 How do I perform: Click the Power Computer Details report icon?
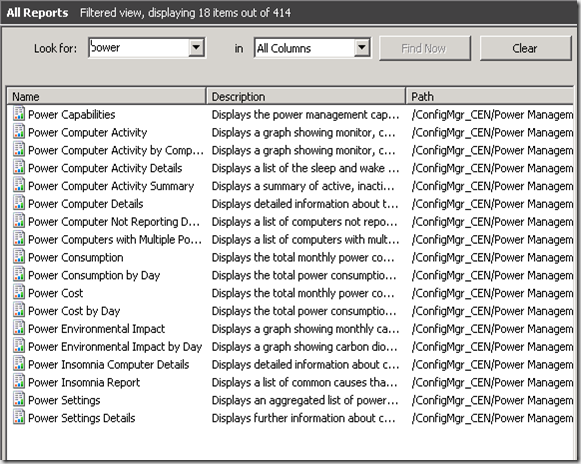click(x=19, y=203)
